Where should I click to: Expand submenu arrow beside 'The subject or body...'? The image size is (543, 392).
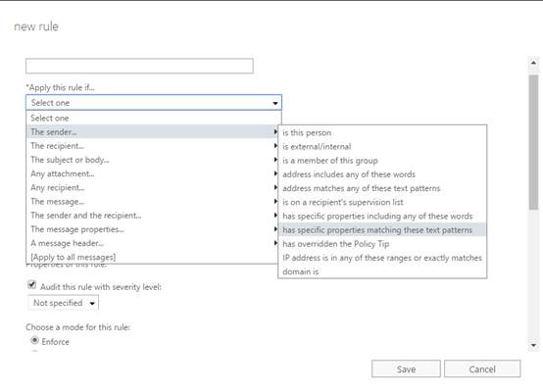(x=275, y=160)
